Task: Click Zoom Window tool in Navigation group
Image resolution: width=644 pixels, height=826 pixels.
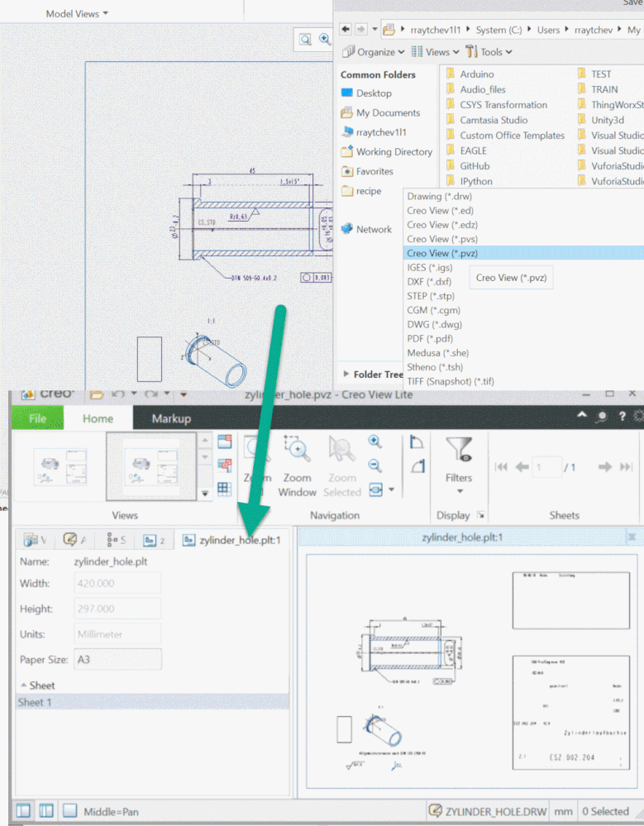Action: (297, 466)
